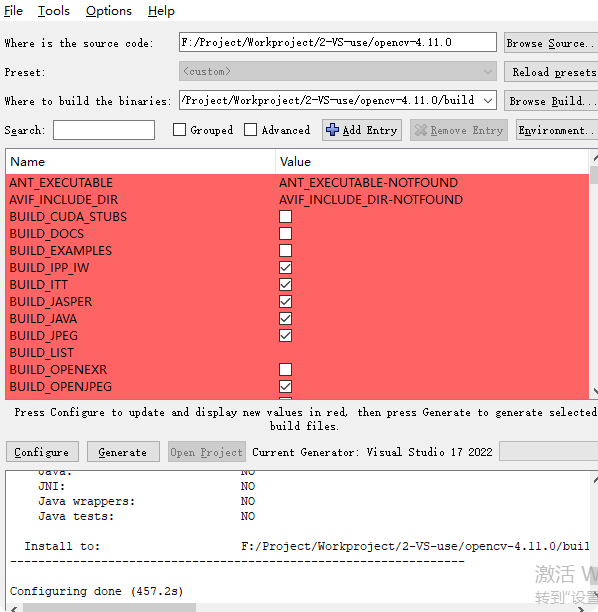598x612 pixels.
Task: Enable BUILD_OPENEXR checkbox
Action: pos(285,370)
